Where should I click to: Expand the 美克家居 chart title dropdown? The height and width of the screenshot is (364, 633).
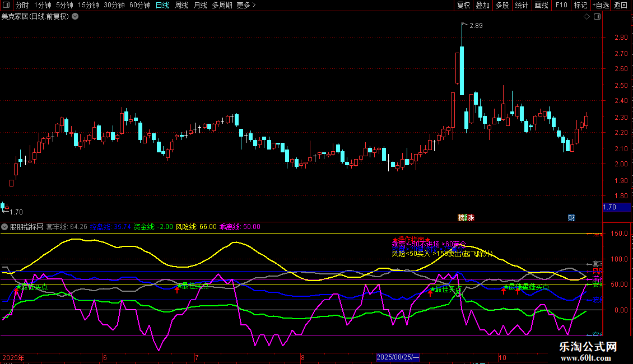75,16
